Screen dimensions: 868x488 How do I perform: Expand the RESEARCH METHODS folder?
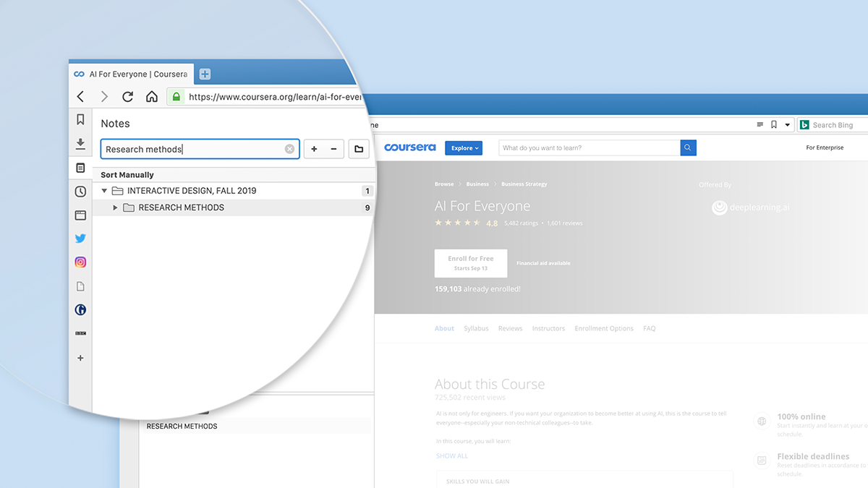[x=115, y=207]
